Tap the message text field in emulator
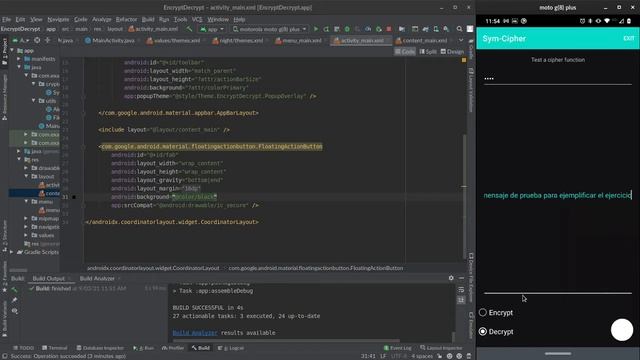This screenshot has width=640, height=360. click(558, 195)
